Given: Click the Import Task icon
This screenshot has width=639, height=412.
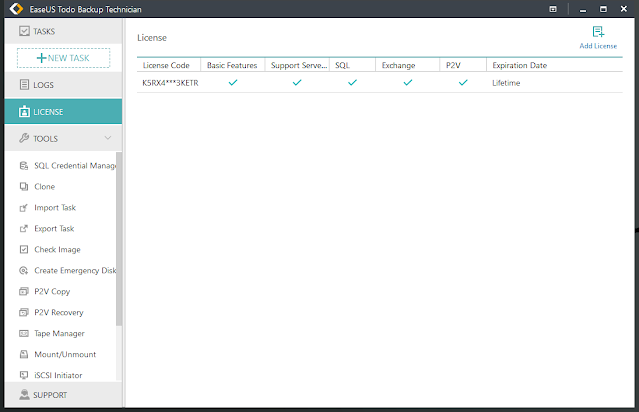Looking at the screenshot, I should pos(24,207).
